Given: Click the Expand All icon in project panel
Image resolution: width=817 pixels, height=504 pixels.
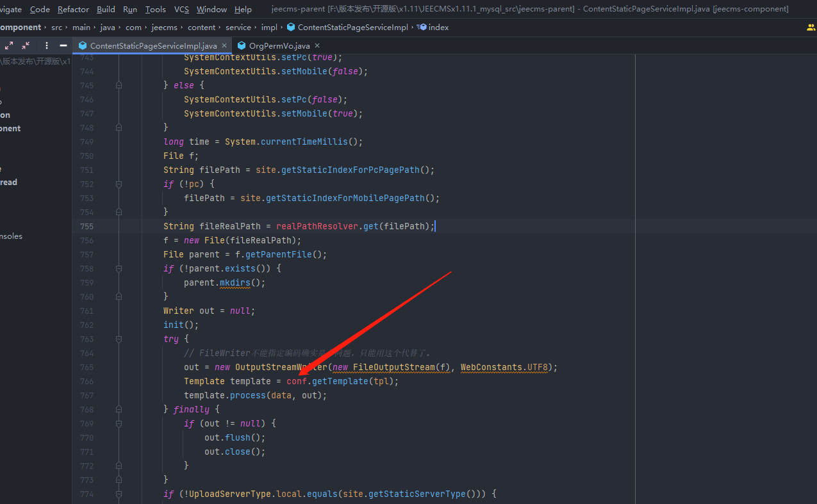Looking at the screenshot, I should (9, 45).
